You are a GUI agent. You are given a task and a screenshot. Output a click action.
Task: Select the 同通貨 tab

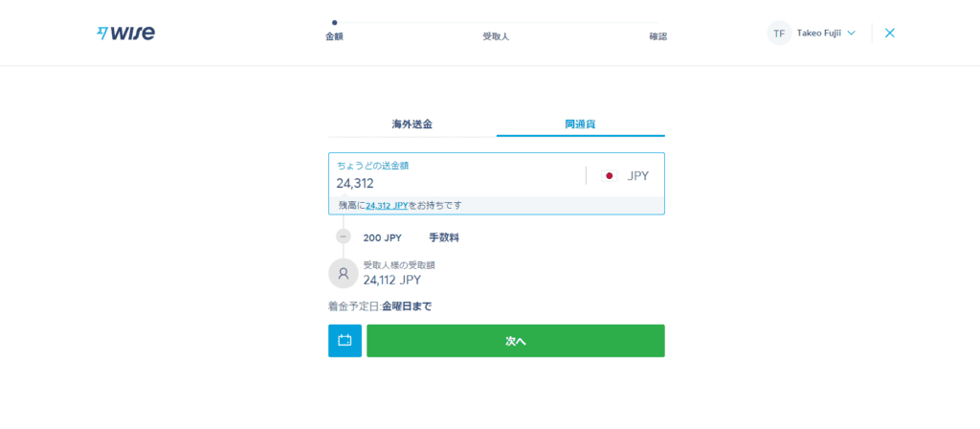coord(580,124)
